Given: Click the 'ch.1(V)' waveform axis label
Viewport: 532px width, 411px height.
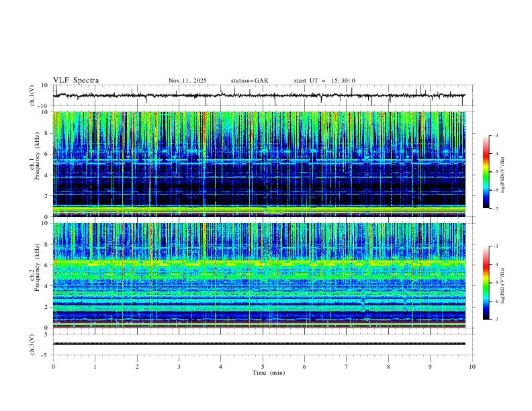Looking at the screenshot, I should pyautogui.click(x=32, y=95).
